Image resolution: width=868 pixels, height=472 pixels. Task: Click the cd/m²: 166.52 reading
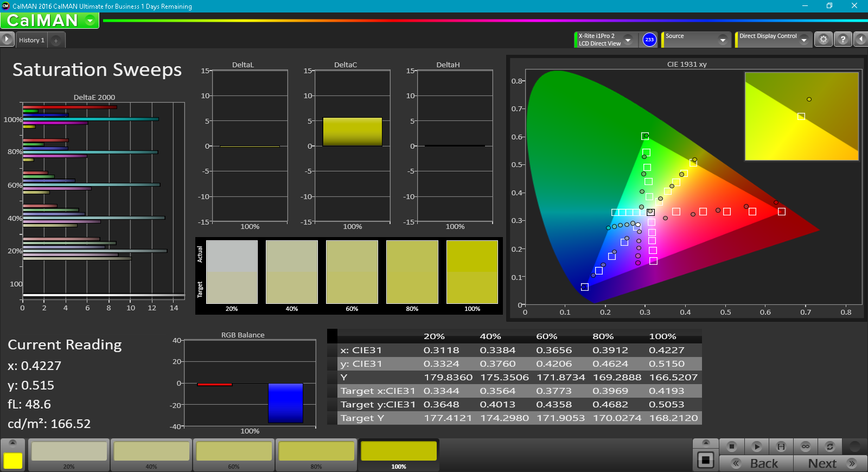coord(49,424)
